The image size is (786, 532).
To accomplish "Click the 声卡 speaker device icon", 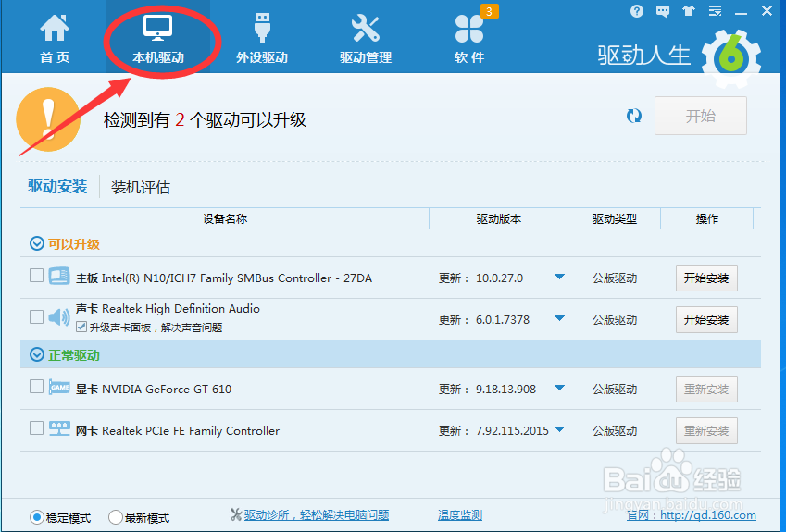I will point(59,317).
